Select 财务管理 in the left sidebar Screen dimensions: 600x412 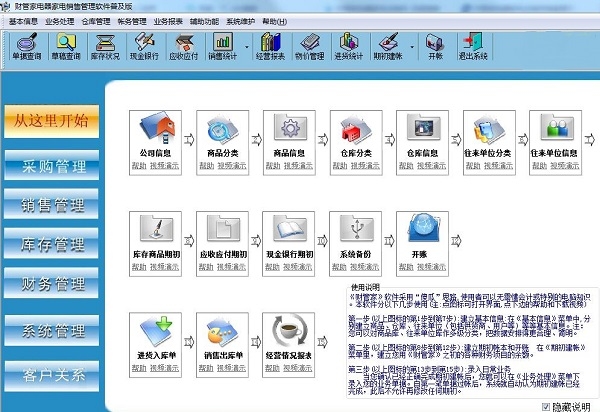(55, 284)
